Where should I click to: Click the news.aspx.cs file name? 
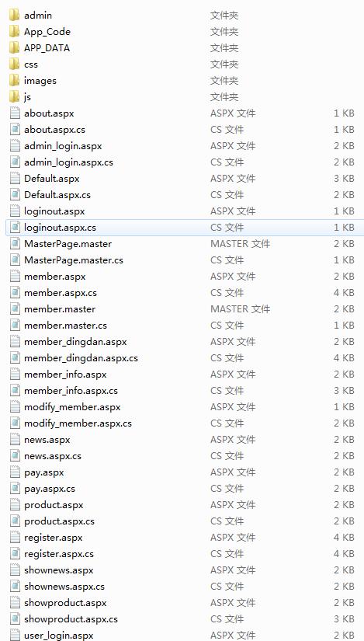coord(53,456)
